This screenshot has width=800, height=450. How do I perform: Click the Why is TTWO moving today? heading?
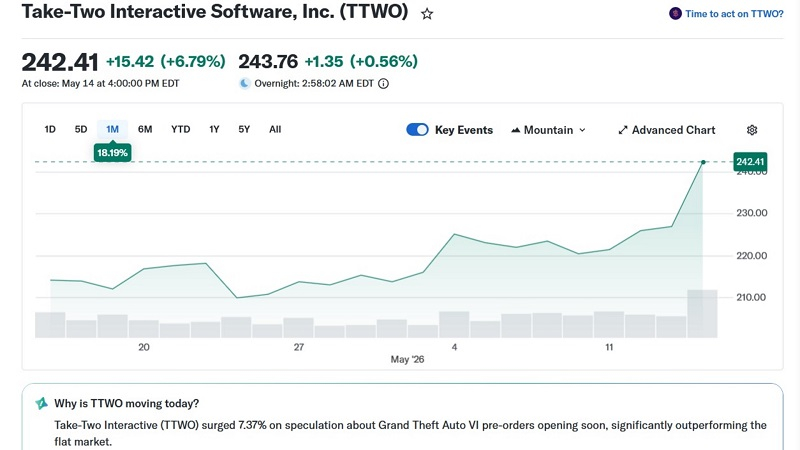coord(127,403)
